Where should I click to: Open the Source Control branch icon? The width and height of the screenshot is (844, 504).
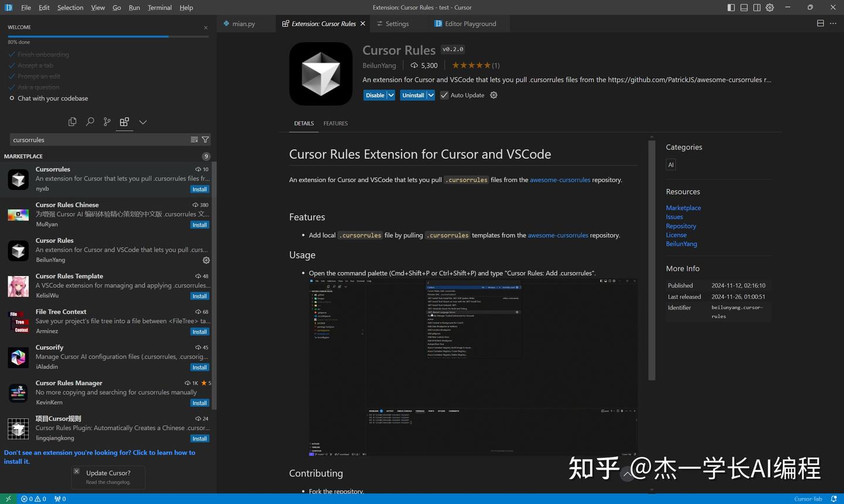click(x=107, y=122)
